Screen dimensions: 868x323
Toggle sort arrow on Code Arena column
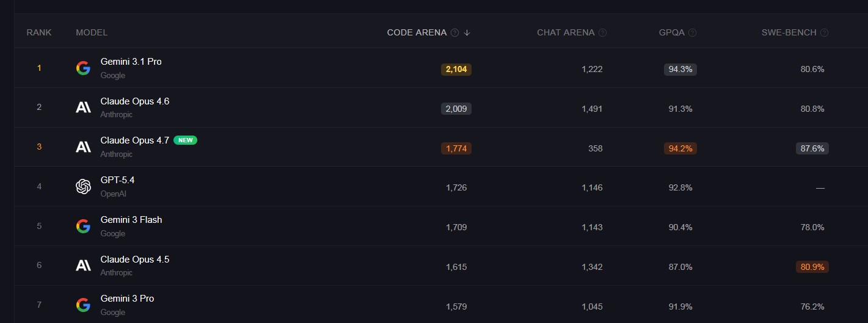point(467,33)
